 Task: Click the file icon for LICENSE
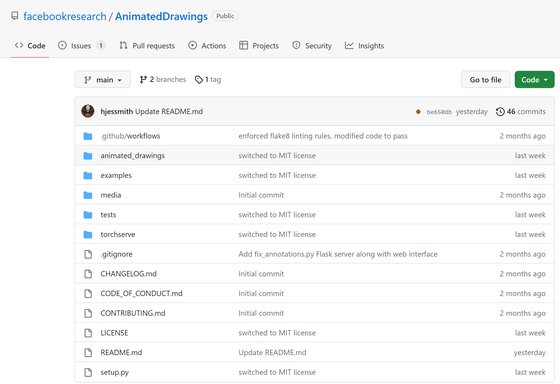88,333
